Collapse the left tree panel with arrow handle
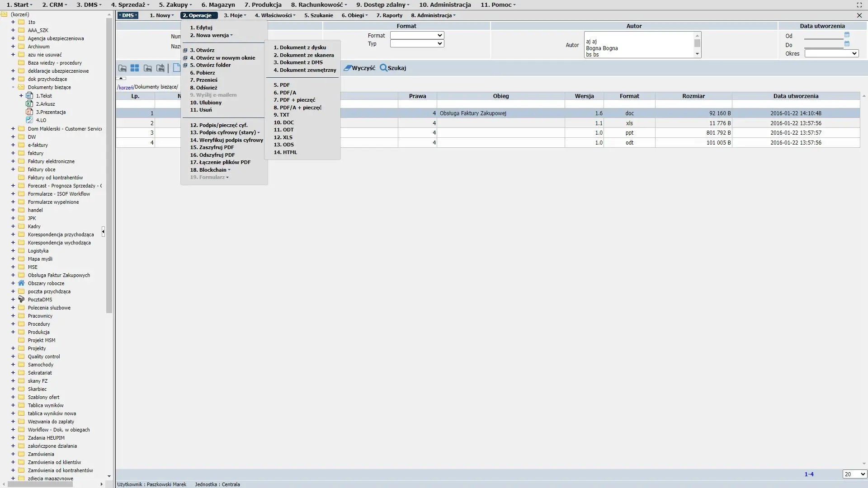The width and height of the screenshot is (868, 488). [x=103, y=232]
